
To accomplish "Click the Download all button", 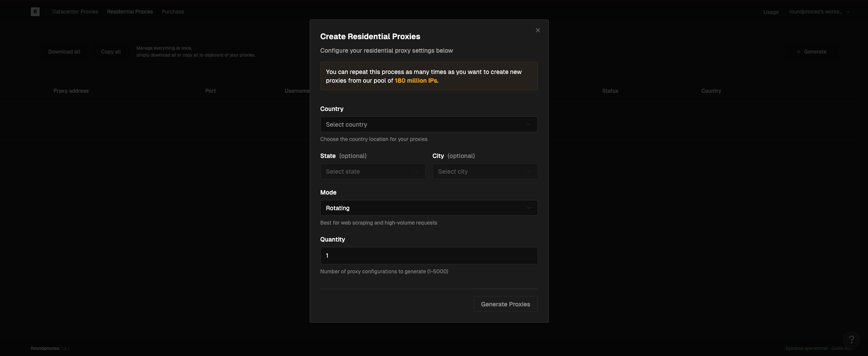I will click(64, 52).
